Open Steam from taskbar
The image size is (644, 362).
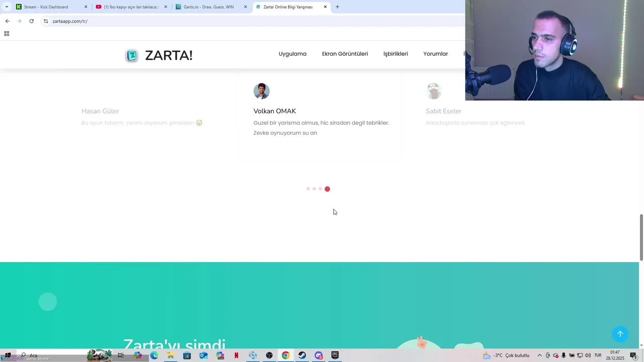302,355
